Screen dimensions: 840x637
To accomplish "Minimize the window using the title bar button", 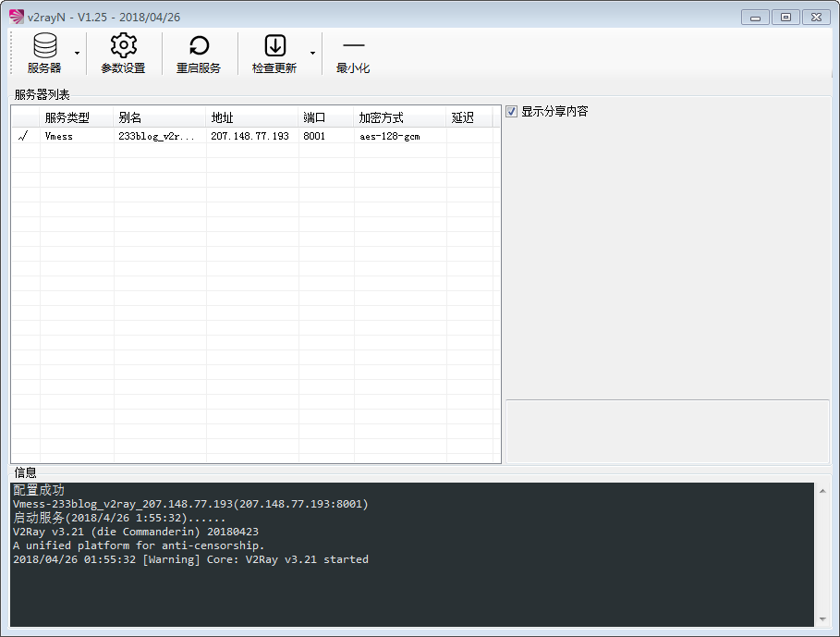I will 755,18.
